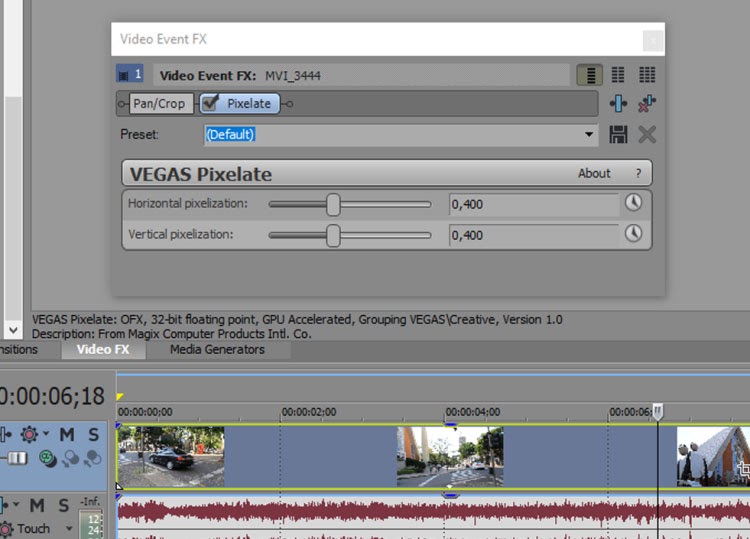Open the Touch automation mode dropdown

pyautogui.click(x=69, y=529)
